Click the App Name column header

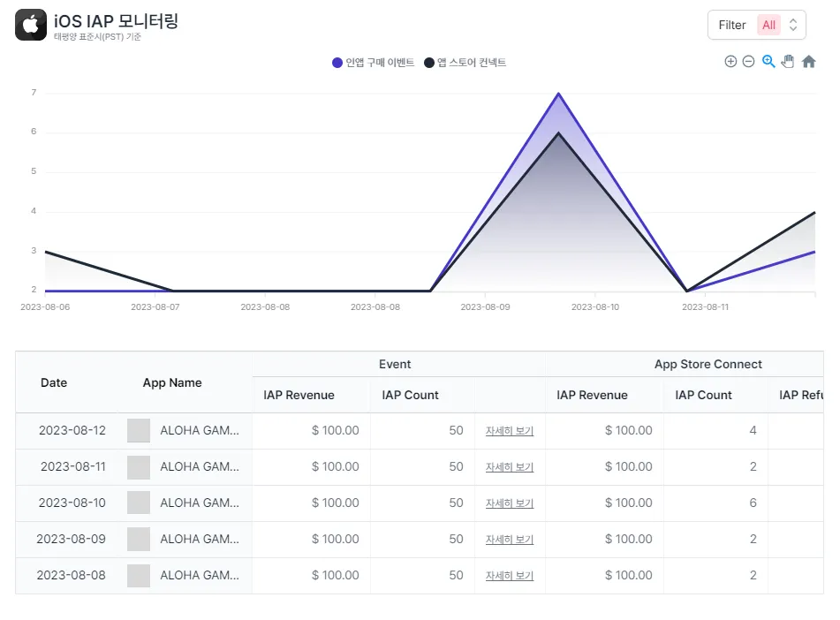(172, 382)
